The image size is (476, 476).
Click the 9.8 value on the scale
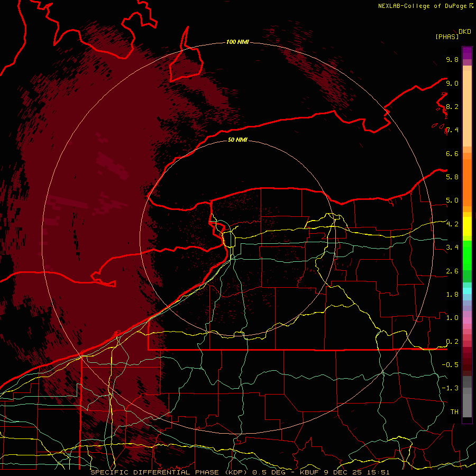[452, 59]
